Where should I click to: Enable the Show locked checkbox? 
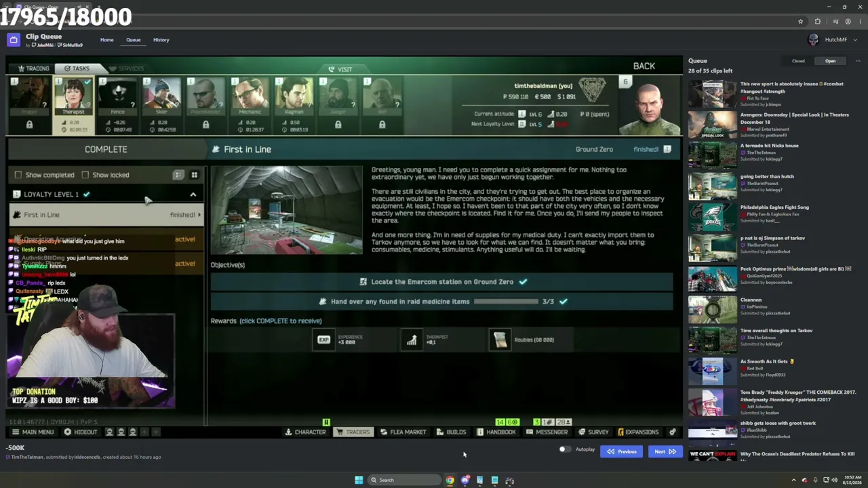(85, 175)
